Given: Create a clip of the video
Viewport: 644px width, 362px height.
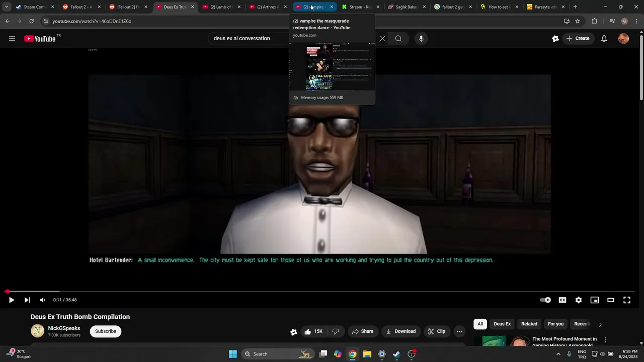Looking at the screenshot, I should point(436,331).
